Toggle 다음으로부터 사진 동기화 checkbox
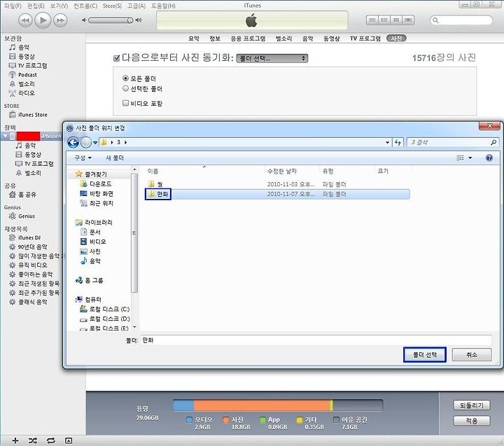The height and width of the screenshot is (446, 504). [x=117, y=58]
